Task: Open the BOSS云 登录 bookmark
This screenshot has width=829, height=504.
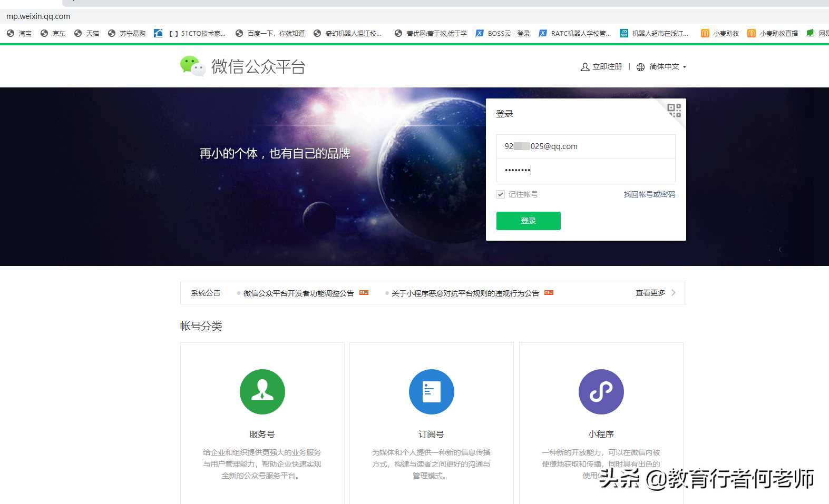Action: pos(503,33)
